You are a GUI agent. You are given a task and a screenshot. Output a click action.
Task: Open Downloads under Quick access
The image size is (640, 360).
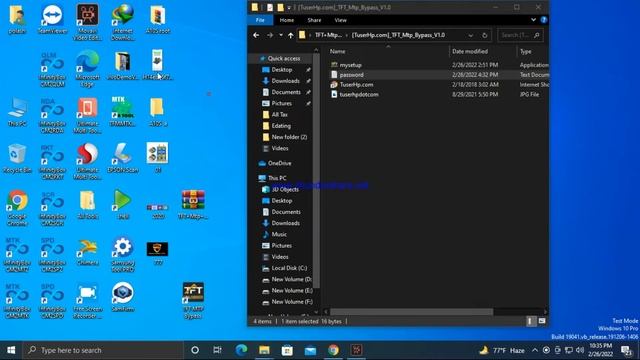[x=285, y=81]
